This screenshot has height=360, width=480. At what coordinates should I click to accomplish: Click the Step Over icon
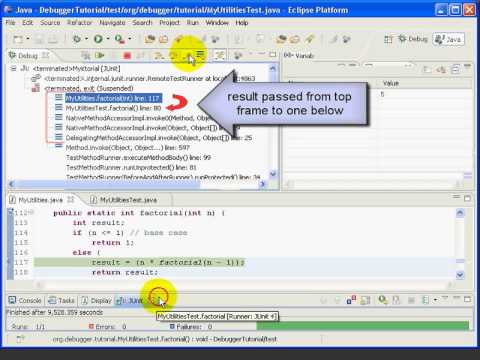pos(174,55)
